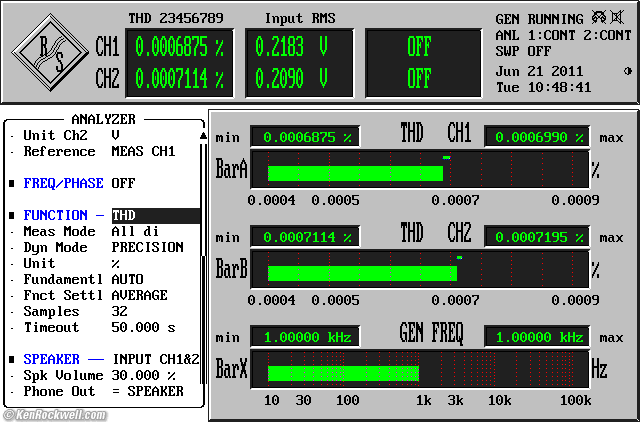The image size is (640, 422).
Task: Open the Meas Mode setting All di
Action: click(x=135, y=231)
